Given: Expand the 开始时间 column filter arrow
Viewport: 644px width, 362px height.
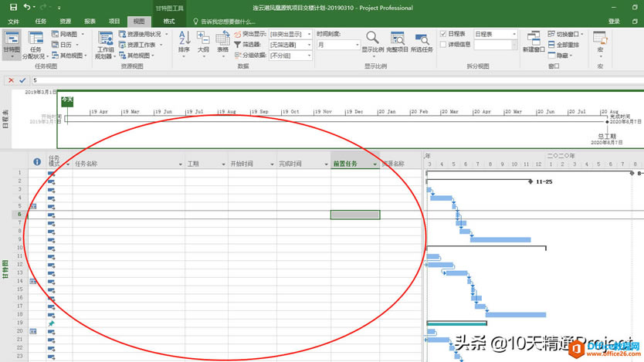Looking at the screenshot, I should click(x=272, y=164).
